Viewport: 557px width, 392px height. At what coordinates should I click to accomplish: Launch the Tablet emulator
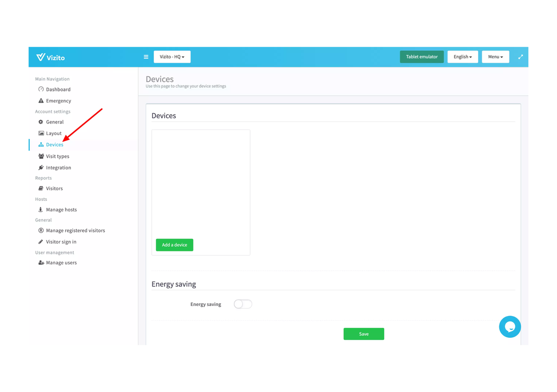[x=421, y=57]
